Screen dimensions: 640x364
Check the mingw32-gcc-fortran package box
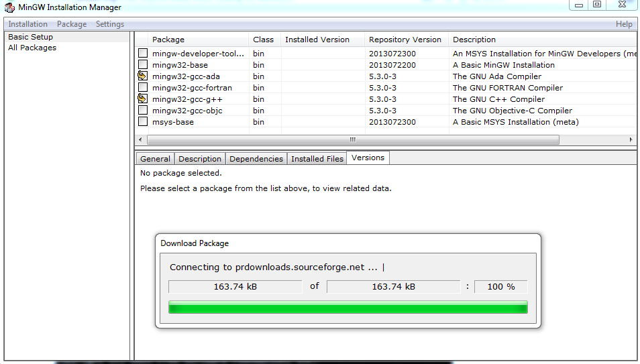click(x=143, y=87)
